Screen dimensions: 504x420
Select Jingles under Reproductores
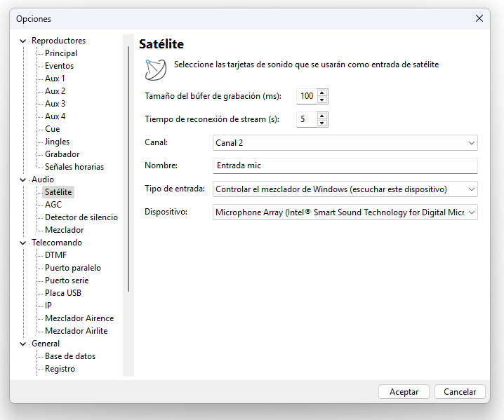pos(57,142)
